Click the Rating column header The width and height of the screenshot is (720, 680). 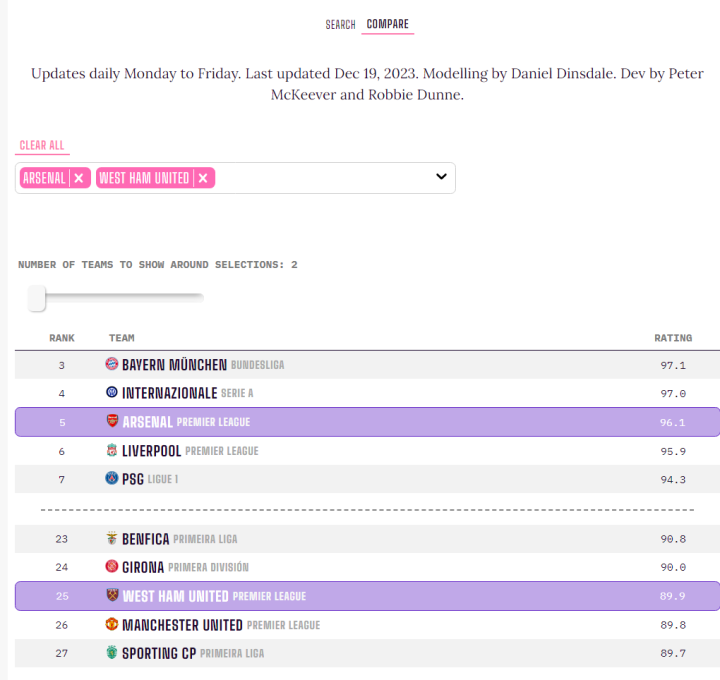click(672, 338)
